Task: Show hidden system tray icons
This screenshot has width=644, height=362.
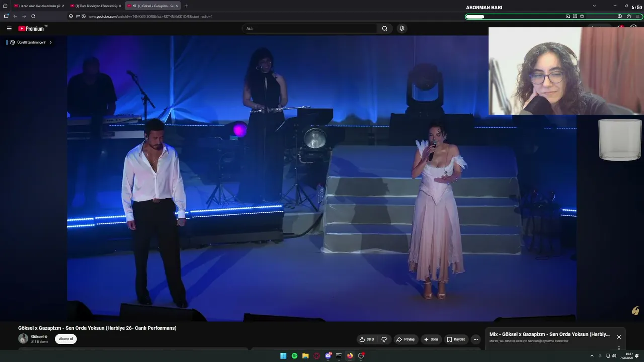Action: [x=592, y=356]
